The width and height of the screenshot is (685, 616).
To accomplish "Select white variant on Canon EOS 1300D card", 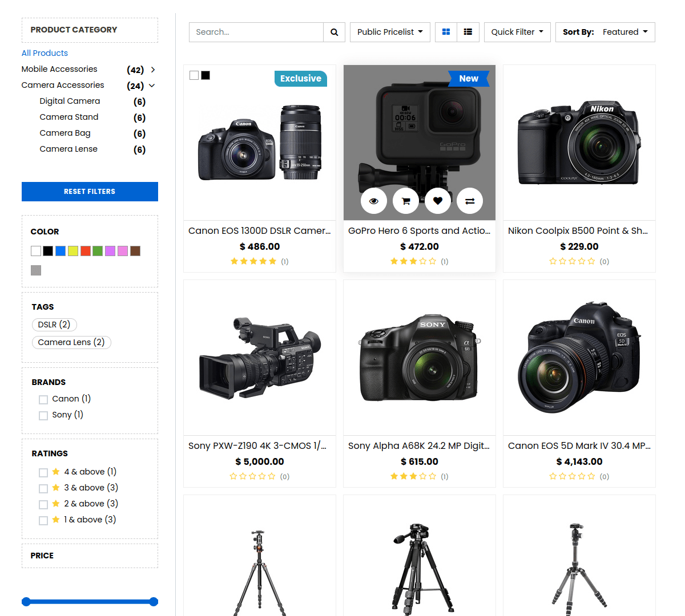I will pyautogui.click(x=194, y=75).
